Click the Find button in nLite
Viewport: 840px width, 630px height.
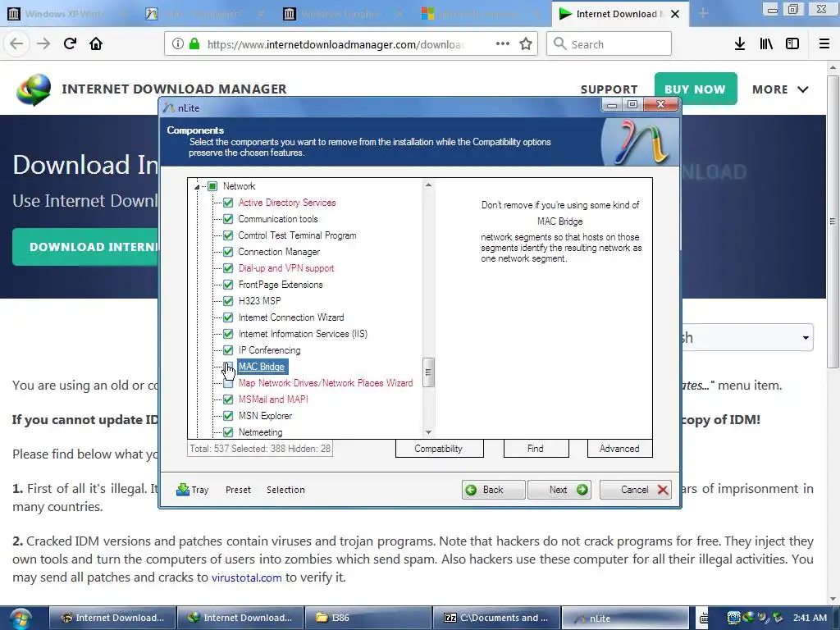pyautogui.click(x=536, y=449)
